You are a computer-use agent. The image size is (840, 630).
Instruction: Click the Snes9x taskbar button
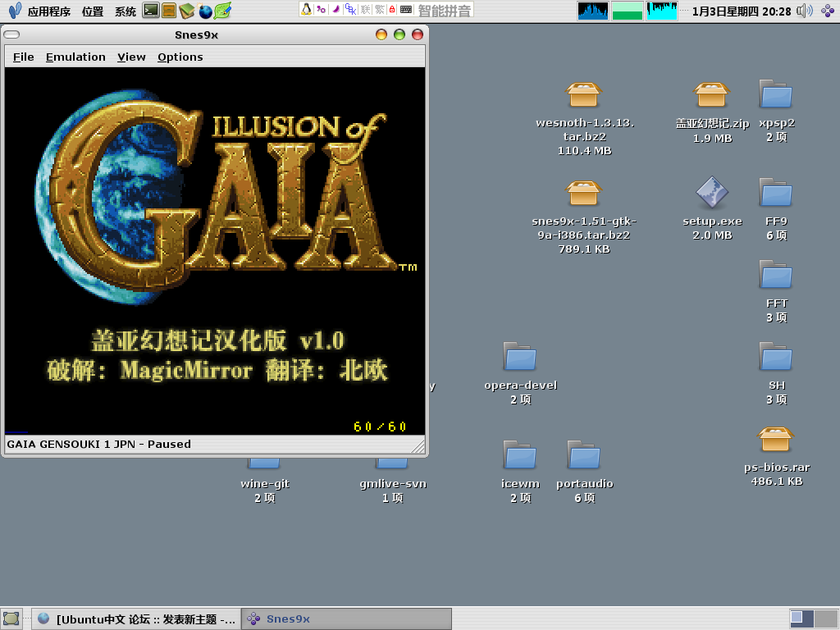(x=347, y=619)
